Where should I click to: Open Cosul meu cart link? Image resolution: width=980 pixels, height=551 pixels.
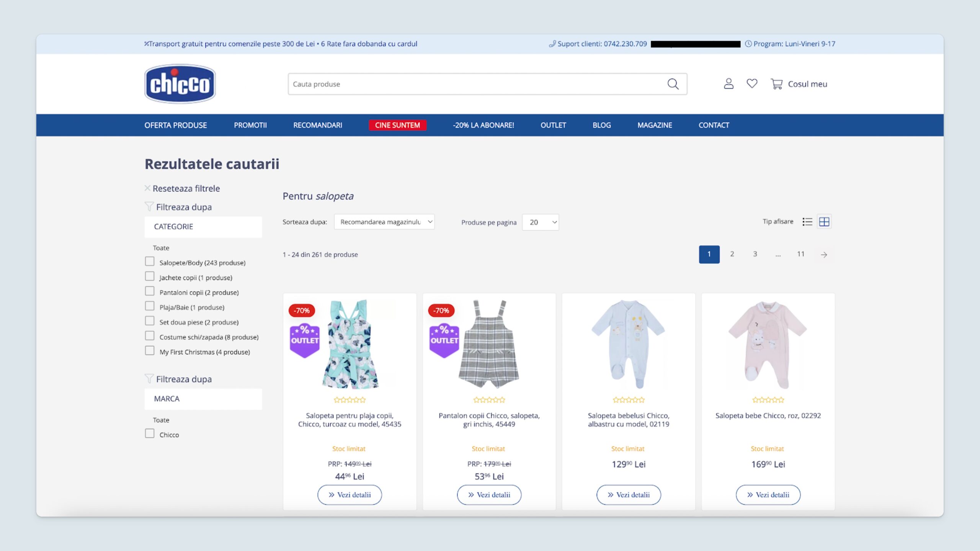pos(807,84)
